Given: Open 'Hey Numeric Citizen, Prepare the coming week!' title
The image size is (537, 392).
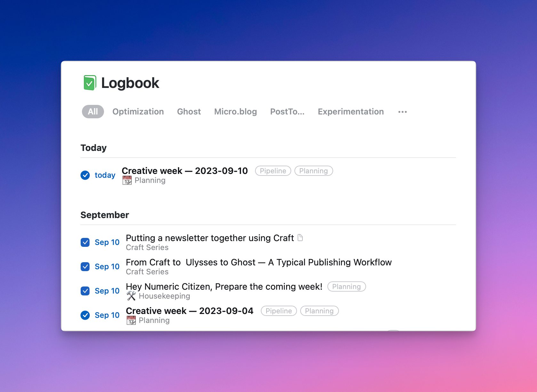Looking at the screenshot, I should 224,286.
